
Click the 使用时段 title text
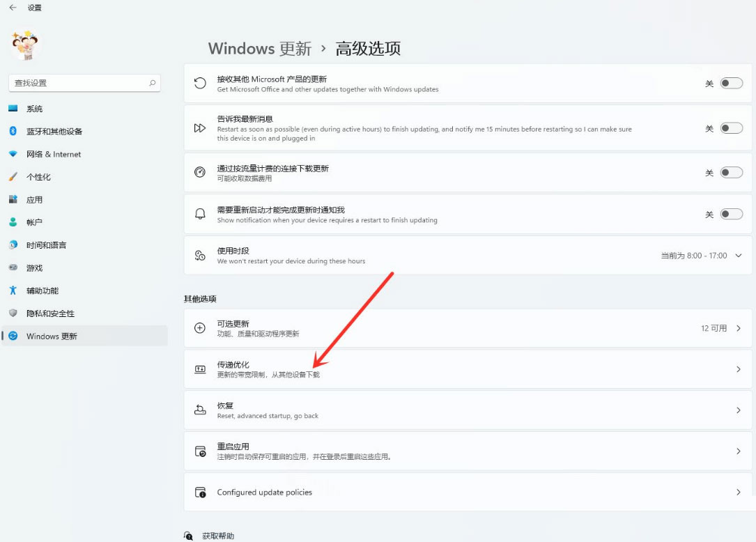(x=233, y=251)
